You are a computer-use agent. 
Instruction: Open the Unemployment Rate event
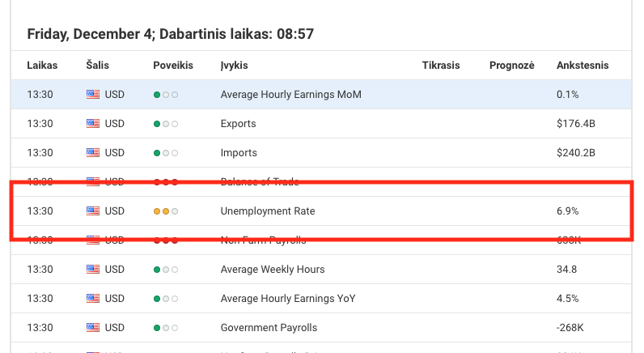pyautogui.click(x=268, y=211)
